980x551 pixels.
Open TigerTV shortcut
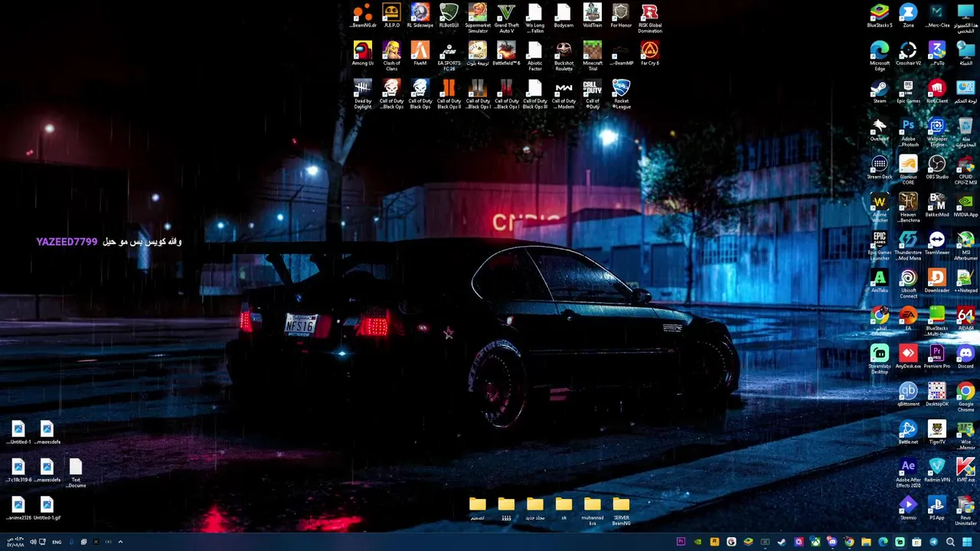(x=937, y=433)
